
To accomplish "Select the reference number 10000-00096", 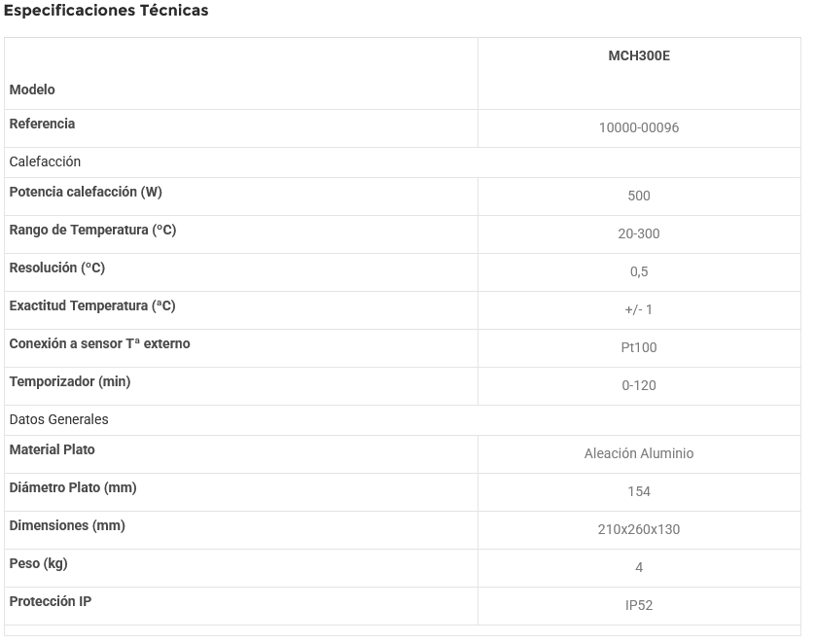I will tap(639, 127).
